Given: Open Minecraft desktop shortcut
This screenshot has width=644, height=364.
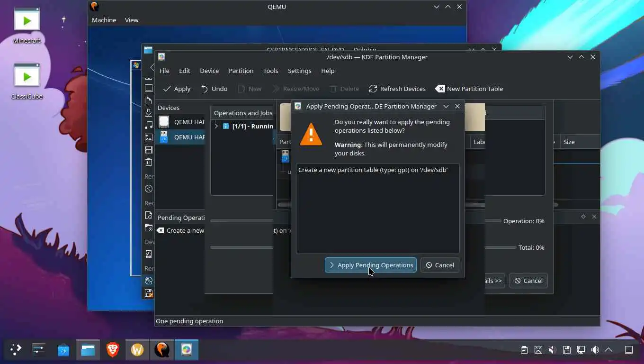Looking at the screenshot, I should 27,26.
